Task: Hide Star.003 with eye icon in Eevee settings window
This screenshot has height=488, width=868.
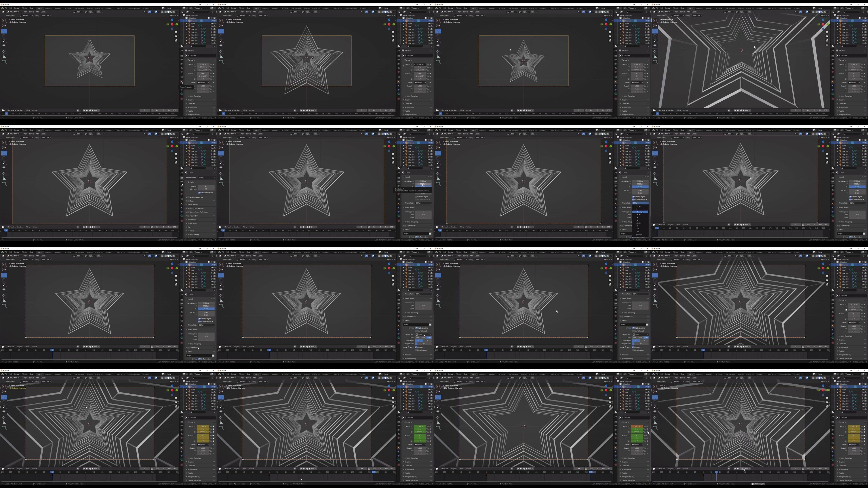Action: [212, 157]
